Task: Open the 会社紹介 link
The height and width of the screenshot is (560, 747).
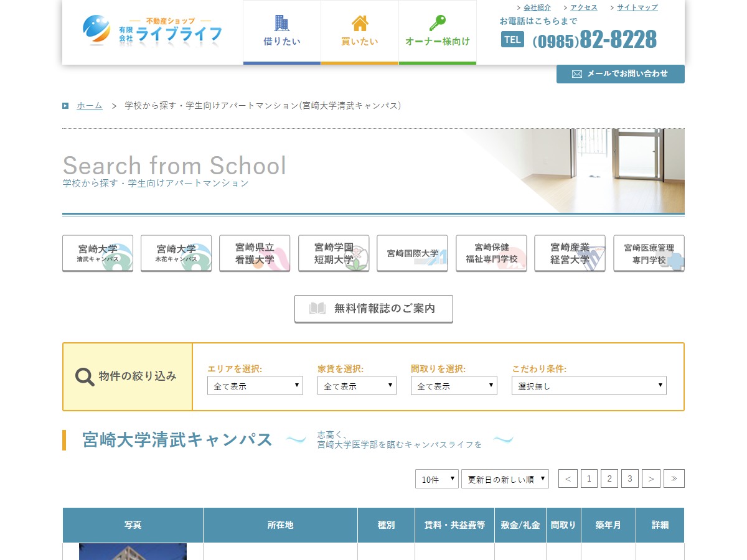Action: pos(537,7)
